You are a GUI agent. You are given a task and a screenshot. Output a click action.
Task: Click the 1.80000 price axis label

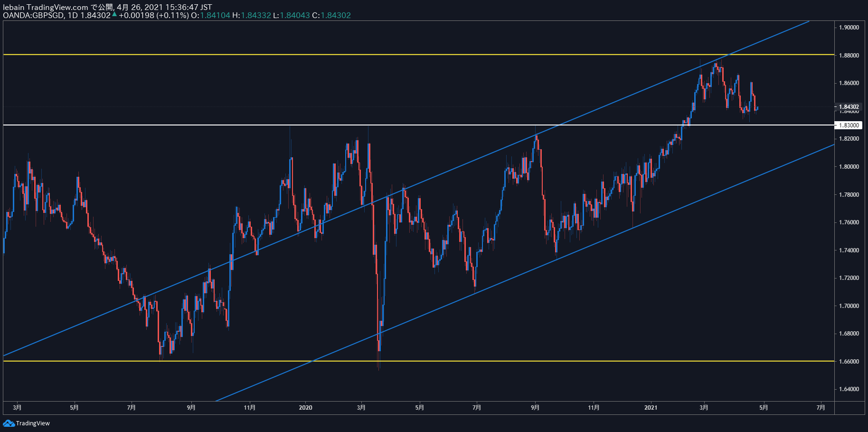click(x=849, y=167)
